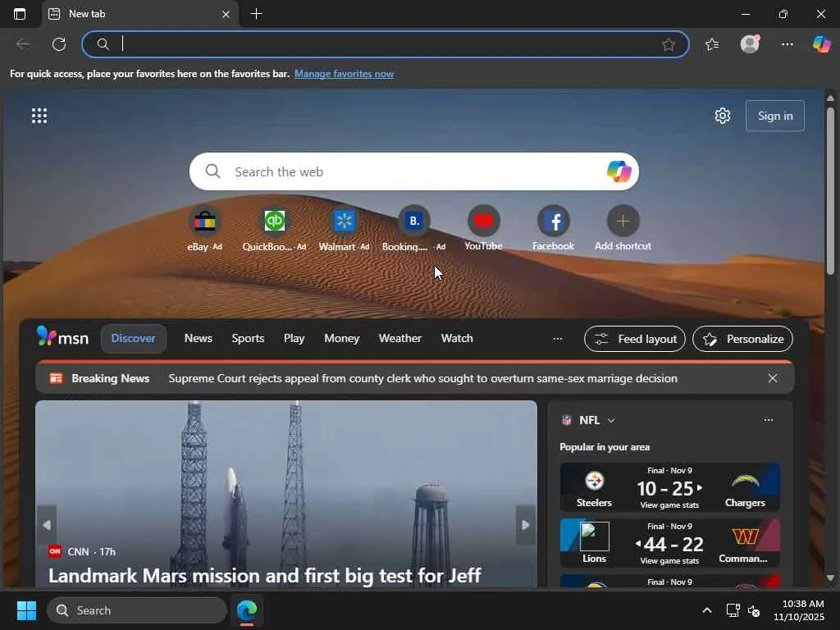Add this page to favorites star
840x630 pixels.
click(x=668, y=44)
